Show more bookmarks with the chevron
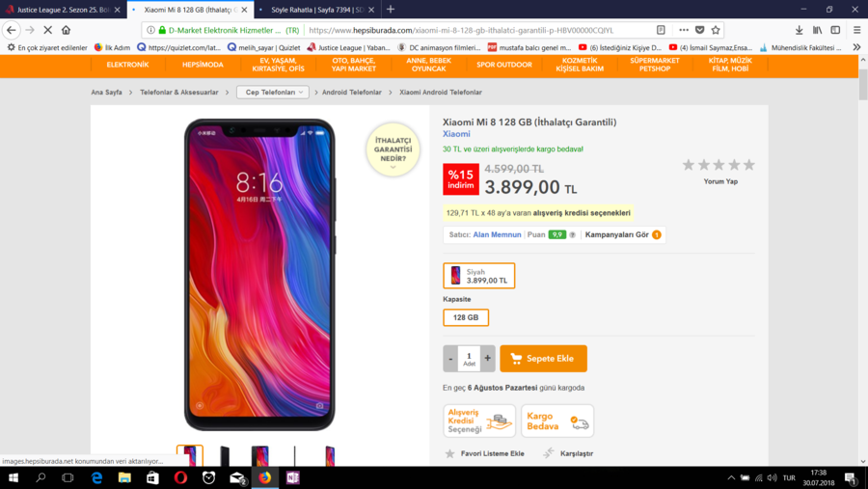868x489 pixels. [x=856, y=47]
